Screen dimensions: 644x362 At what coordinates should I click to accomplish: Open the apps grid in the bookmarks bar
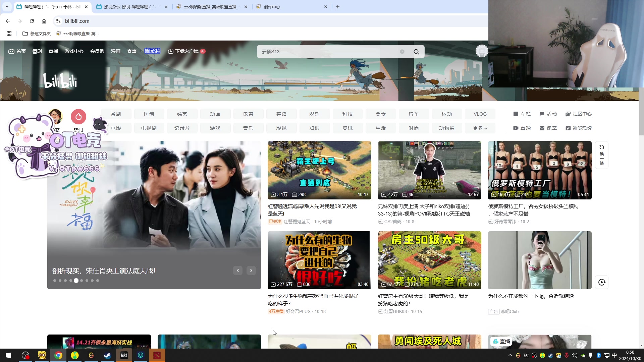[x=9, y=34]
